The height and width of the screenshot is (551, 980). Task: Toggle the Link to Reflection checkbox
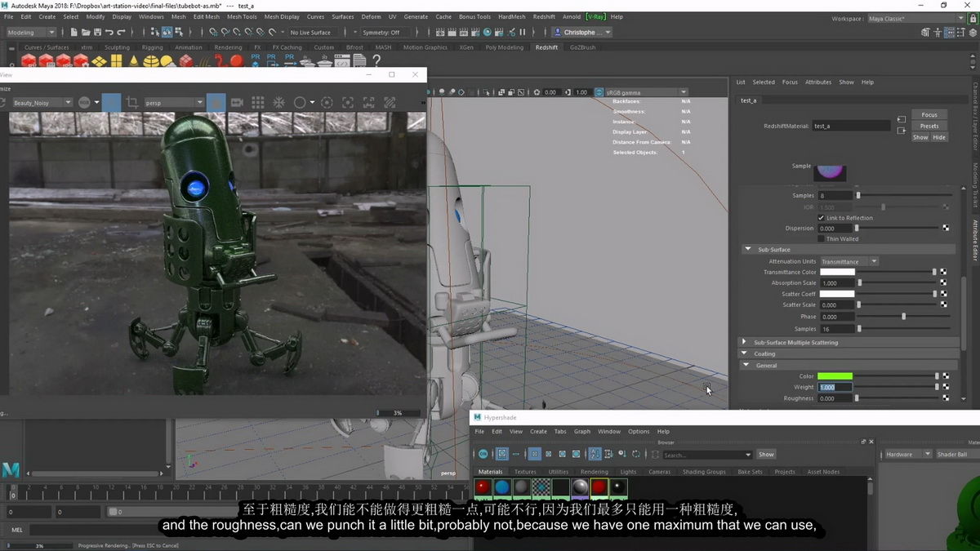pos(822,218)
